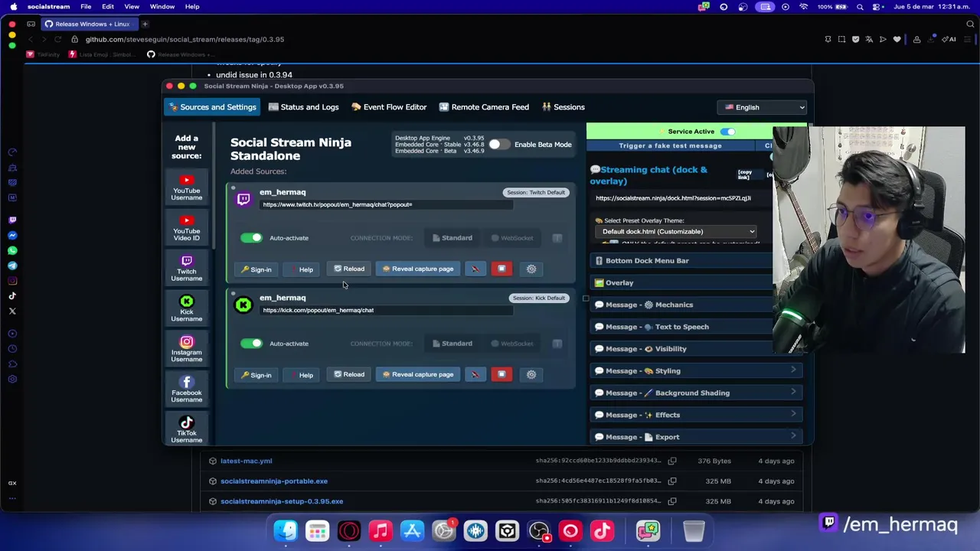Click the Kick popout chat URL field
Image resolution: width=980 pixels, height=551 pixels.
pyautogui.click(x=387, y=311)
